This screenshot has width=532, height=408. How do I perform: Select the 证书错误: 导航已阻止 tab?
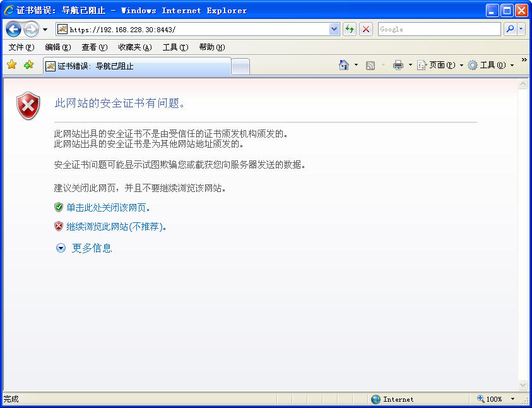click(x=137, y=66)
